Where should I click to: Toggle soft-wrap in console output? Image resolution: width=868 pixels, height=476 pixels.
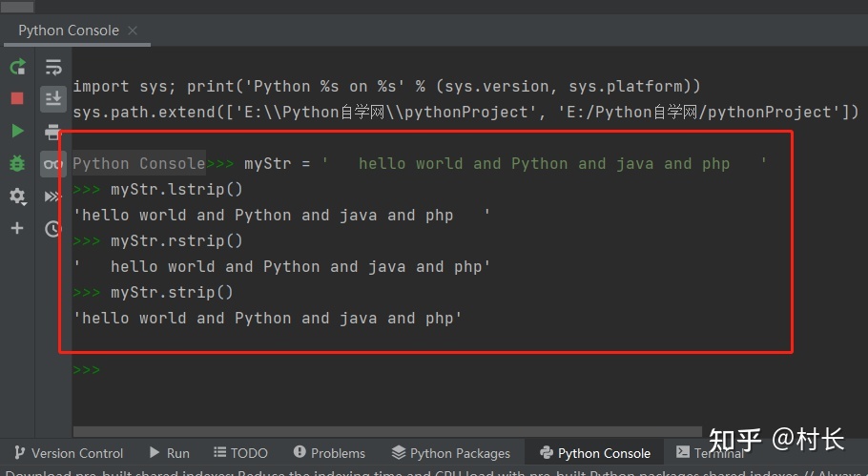click(53, 67)
